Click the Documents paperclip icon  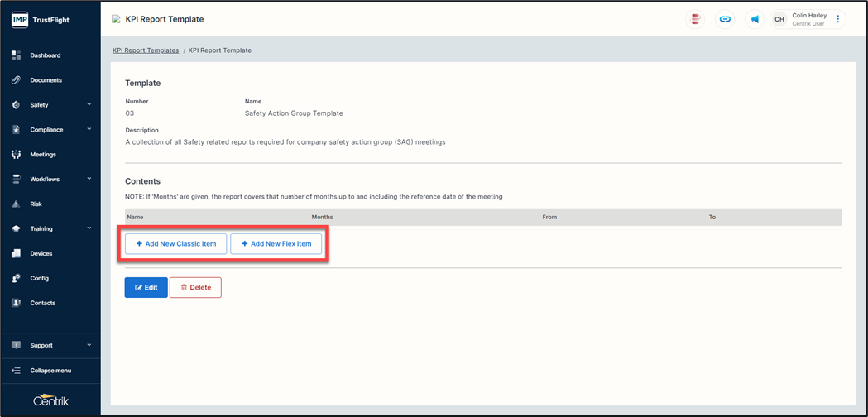(x=16, y=80)
